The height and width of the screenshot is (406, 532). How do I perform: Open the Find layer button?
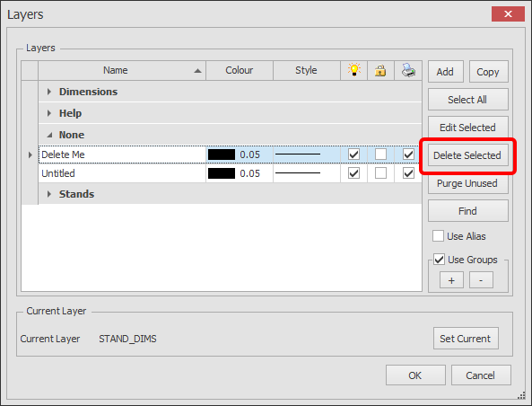(x=468, y=211)
